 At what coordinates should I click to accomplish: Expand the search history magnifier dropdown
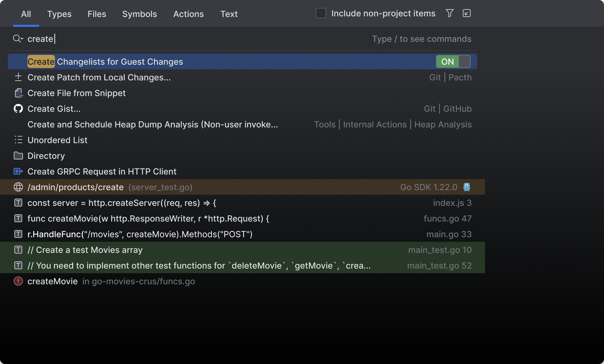click(x=18, y=39)
